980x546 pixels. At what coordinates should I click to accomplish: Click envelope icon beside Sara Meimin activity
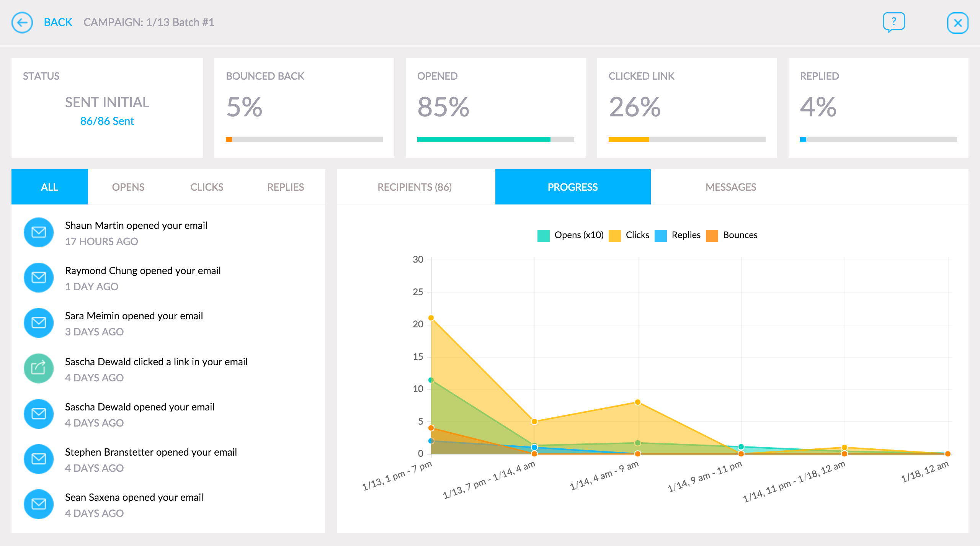pyautogui.click(x=39, y=323)
